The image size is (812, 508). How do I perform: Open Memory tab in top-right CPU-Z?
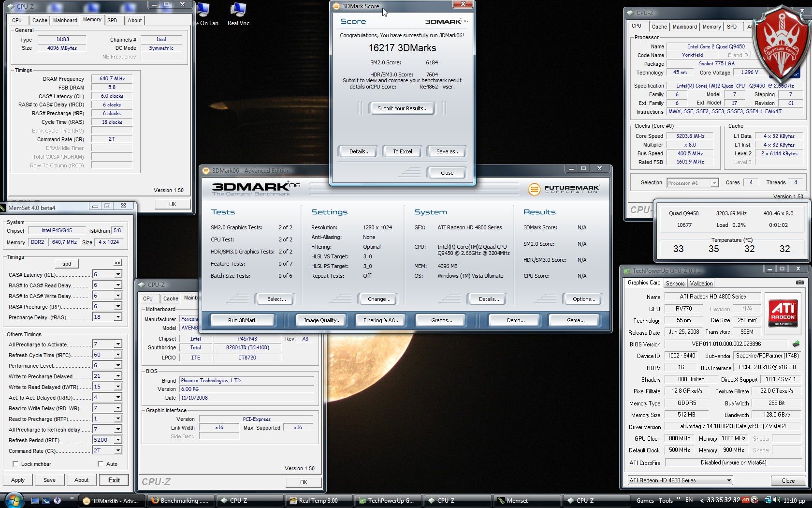[711, 27]
